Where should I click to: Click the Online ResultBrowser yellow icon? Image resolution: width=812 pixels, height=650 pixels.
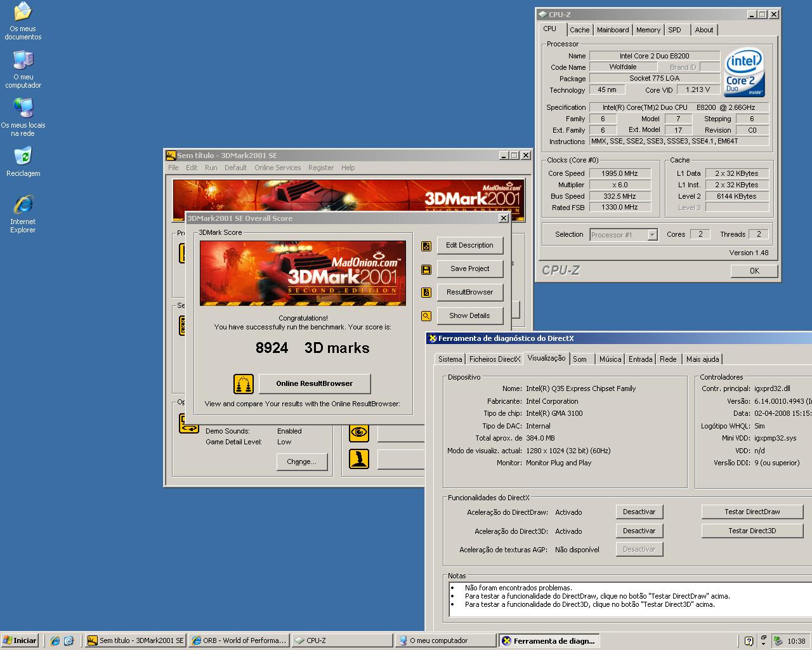[x=244, y=383]
